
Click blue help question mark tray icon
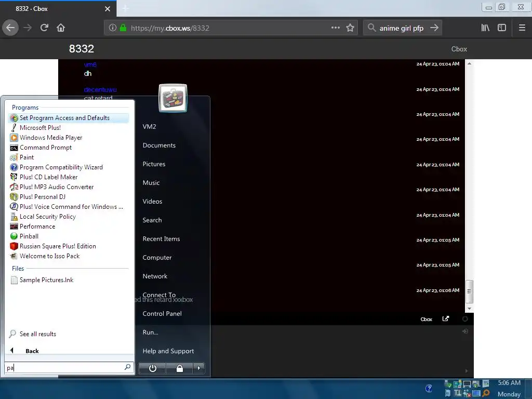pos(429,389)
